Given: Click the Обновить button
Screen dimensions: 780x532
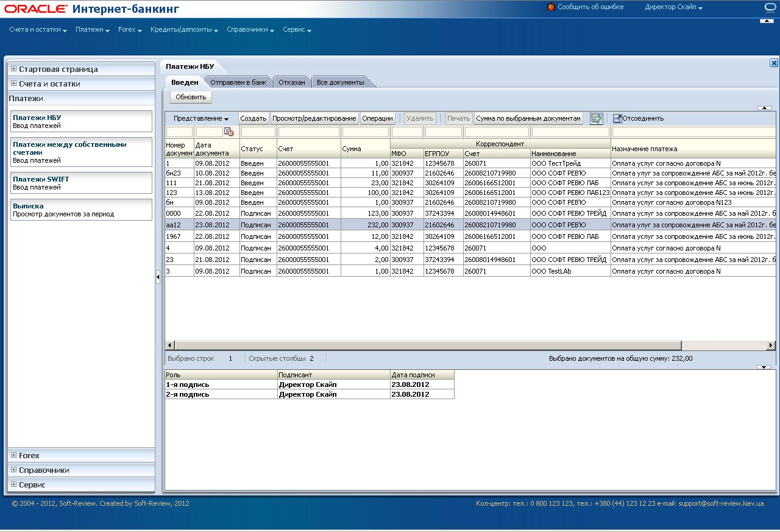Looking at the screenshot, I should (191, 97).
